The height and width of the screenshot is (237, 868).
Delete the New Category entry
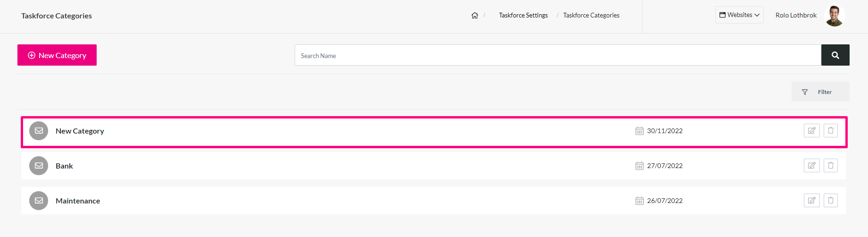coord(831,131)
